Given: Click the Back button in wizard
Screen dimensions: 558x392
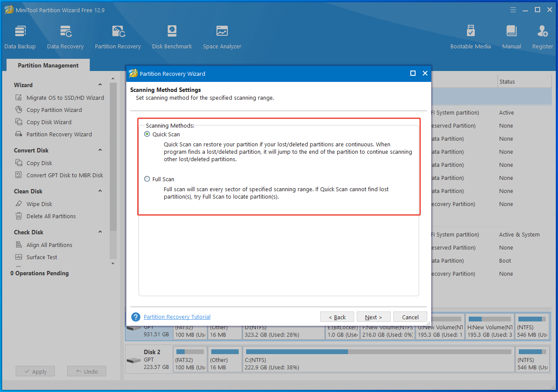Looking at the screenshot, I should click(x=337, y=317).
